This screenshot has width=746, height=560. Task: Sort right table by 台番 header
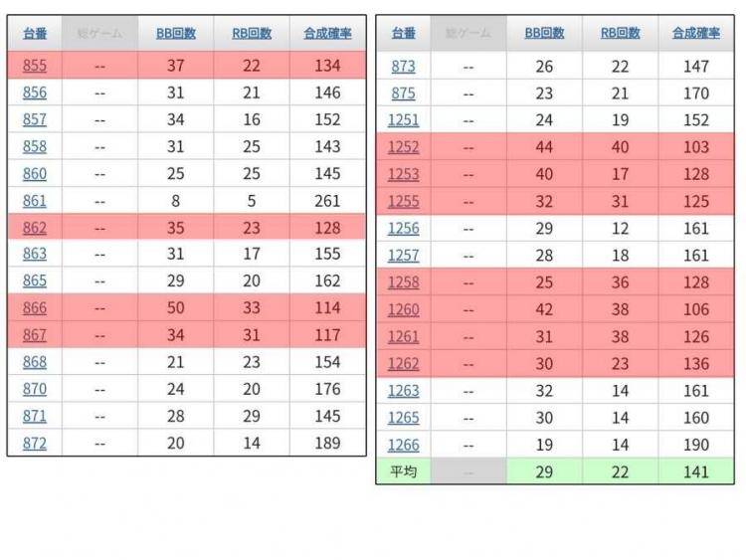point(404,33)
